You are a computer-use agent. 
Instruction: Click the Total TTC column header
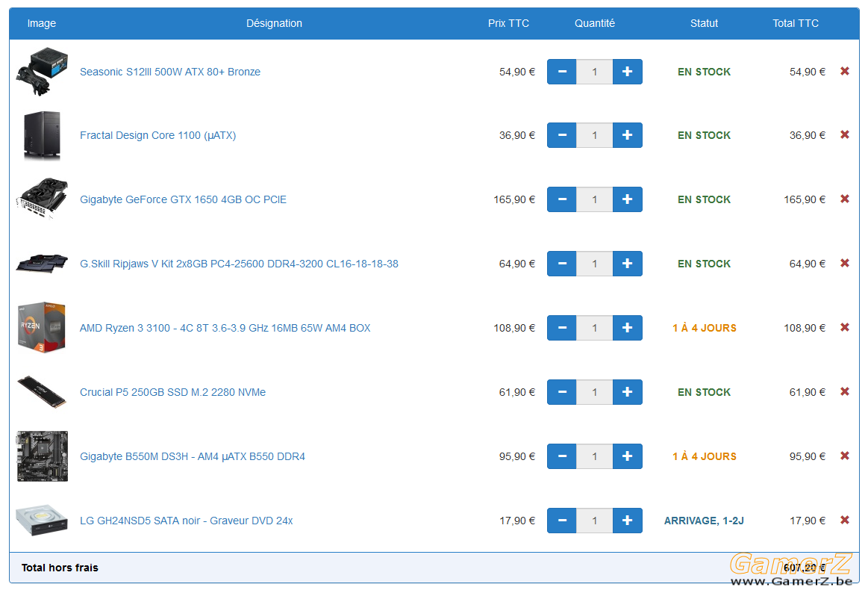796,23
